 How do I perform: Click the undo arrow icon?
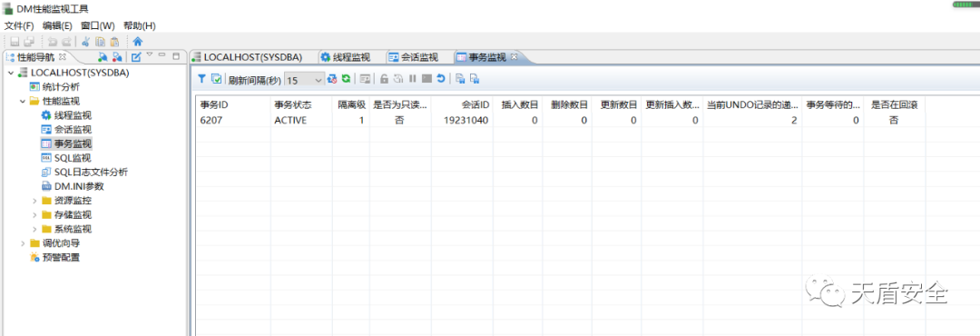(53, 42)
